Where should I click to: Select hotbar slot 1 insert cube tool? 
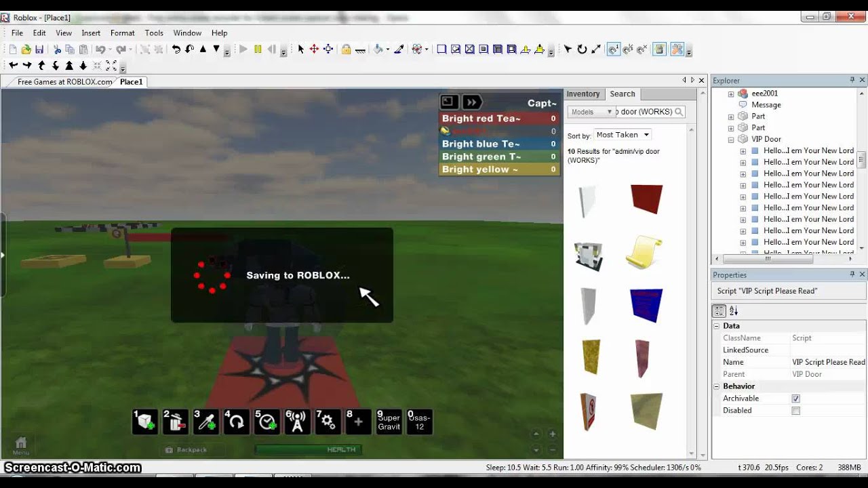click(x=144, y=422)
